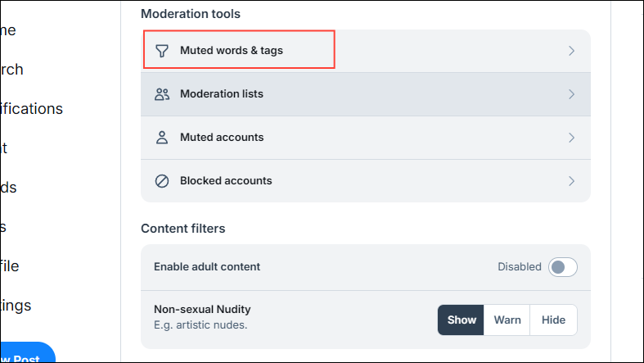This screenshot has height=363, width=644.
Task: Navigate to Profile in the sidebar
Action: point(9,266)
